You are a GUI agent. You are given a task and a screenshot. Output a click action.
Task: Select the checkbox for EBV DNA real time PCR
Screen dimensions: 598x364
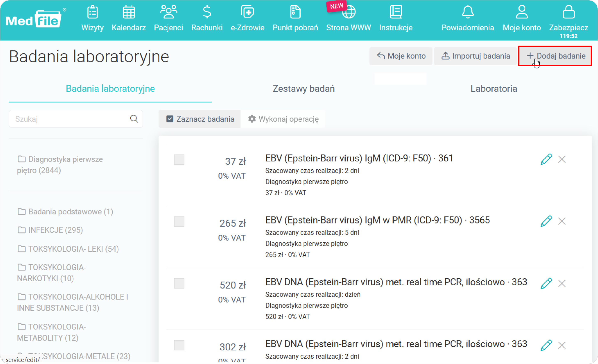(x=179, y=283)
